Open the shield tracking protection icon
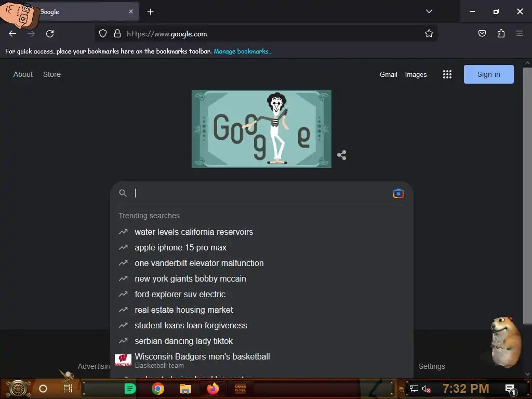 click(x=103, y=34)
